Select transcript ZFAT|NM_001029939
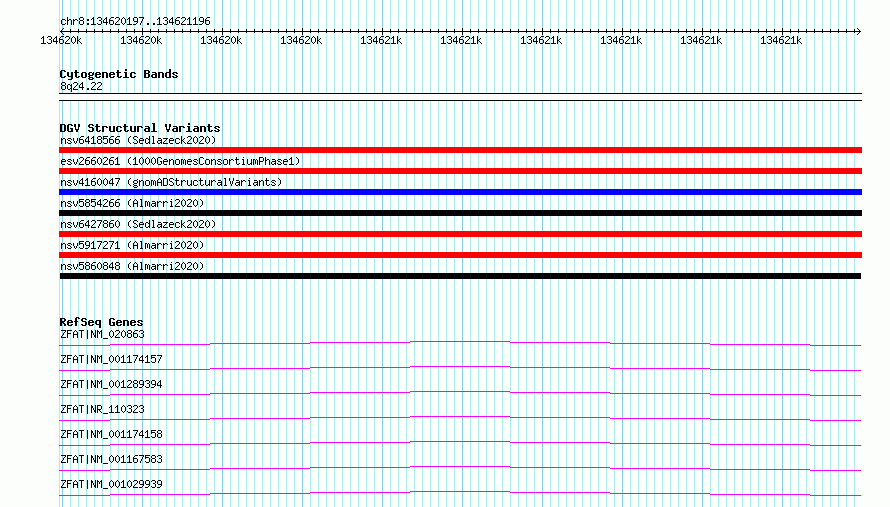Image resolution: width=890 pixels, height=507 pixels. click(111, 484)
